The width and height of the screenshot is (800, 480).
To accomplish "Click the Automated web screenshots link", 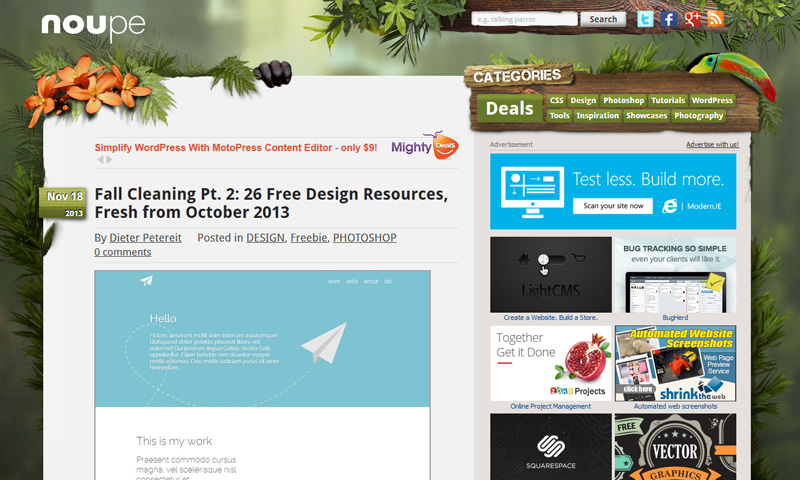I will (x=675, y=407).
